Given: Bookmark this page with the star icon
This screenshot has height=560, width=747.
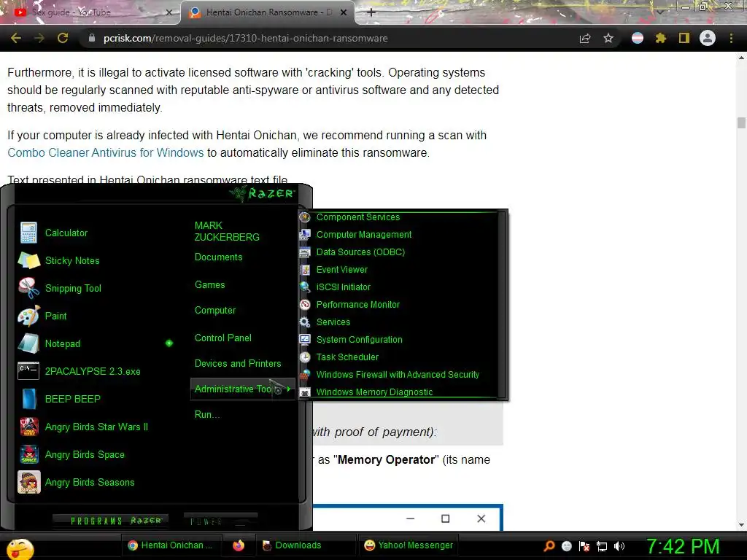Looking at the screenshot, I should (608, 38).
